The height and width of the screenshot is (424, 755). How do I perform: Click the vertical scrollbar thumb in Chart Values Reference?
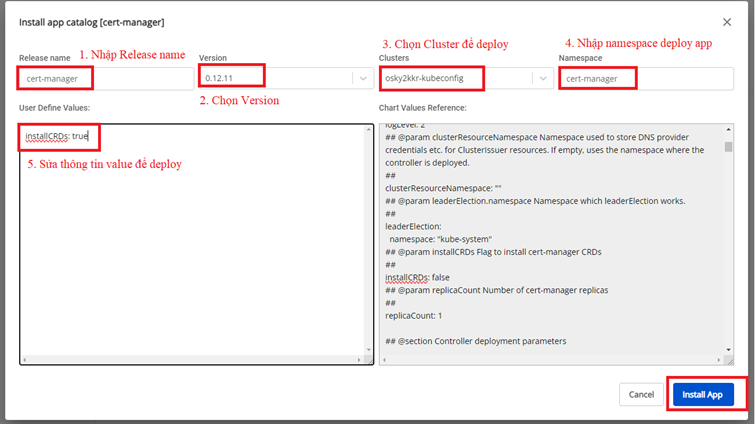(x=728, y=147)
